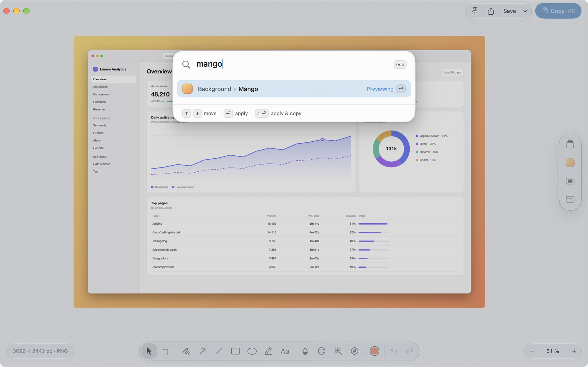Open the window stack panel icon
Screen dimensions: 588x367
pos(570,144)
